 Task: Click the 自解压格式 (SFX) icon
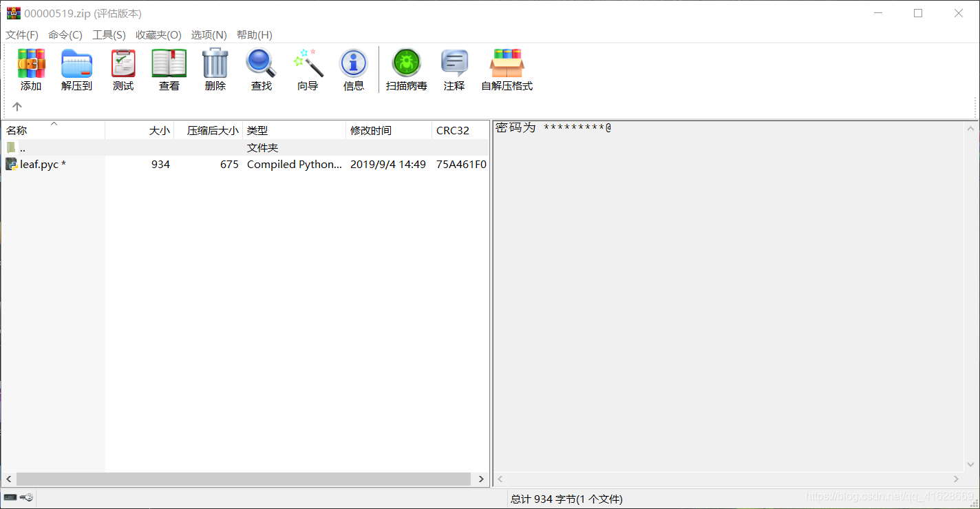[x=507, y=63]
